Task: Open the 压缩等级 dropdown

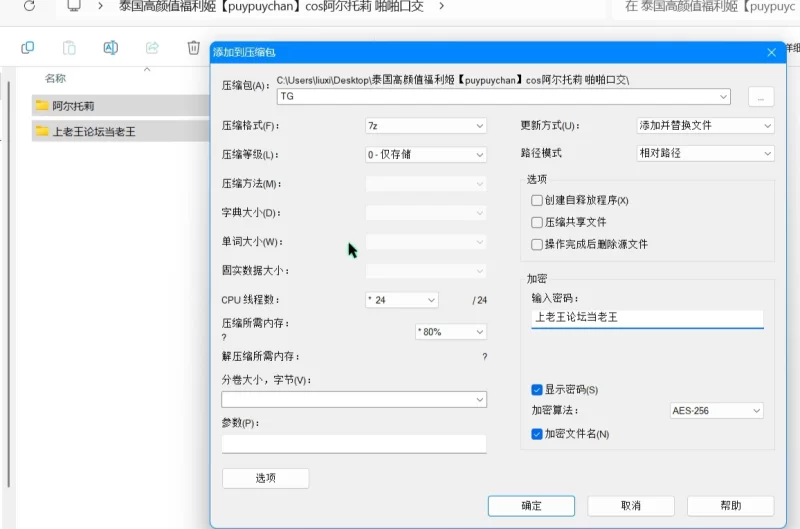Action: tap(426, 155)
